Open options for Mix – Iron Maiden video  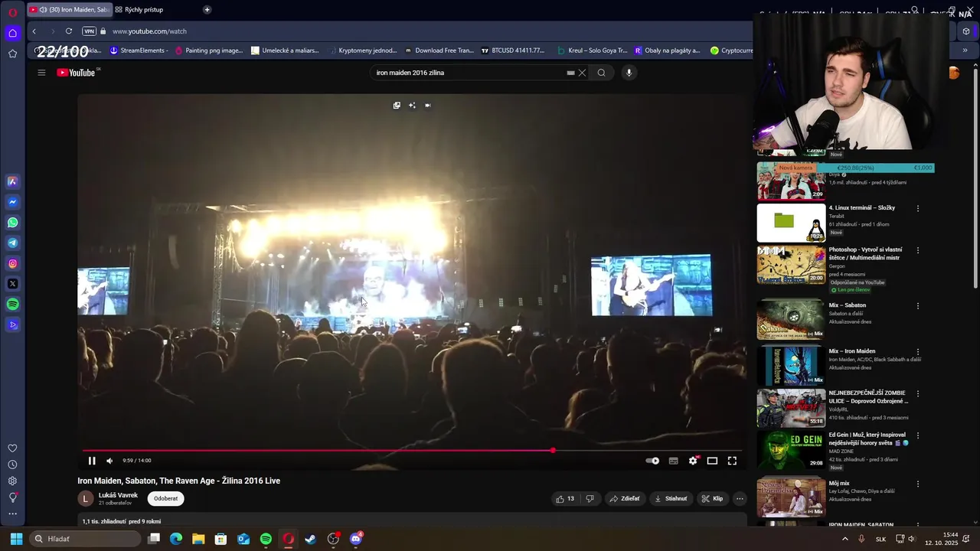pyautogui.click(x=917, y=352)
